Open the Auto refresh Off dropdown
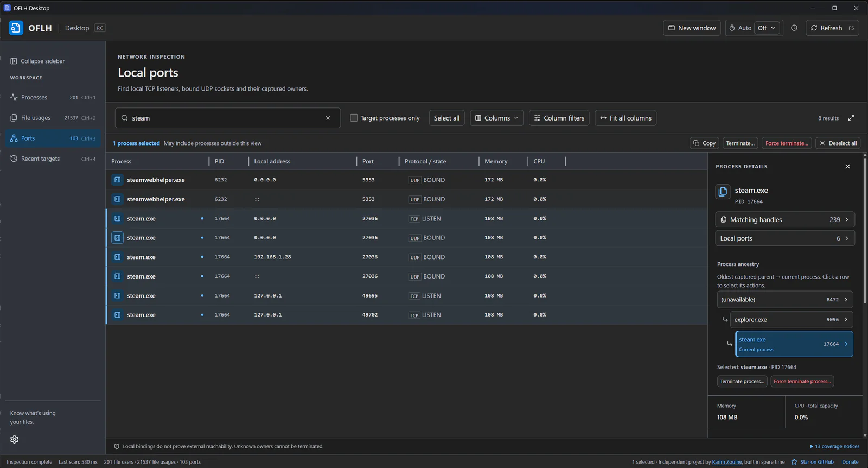868x468 pixels. pyautogui.click(x=767, y=28)
